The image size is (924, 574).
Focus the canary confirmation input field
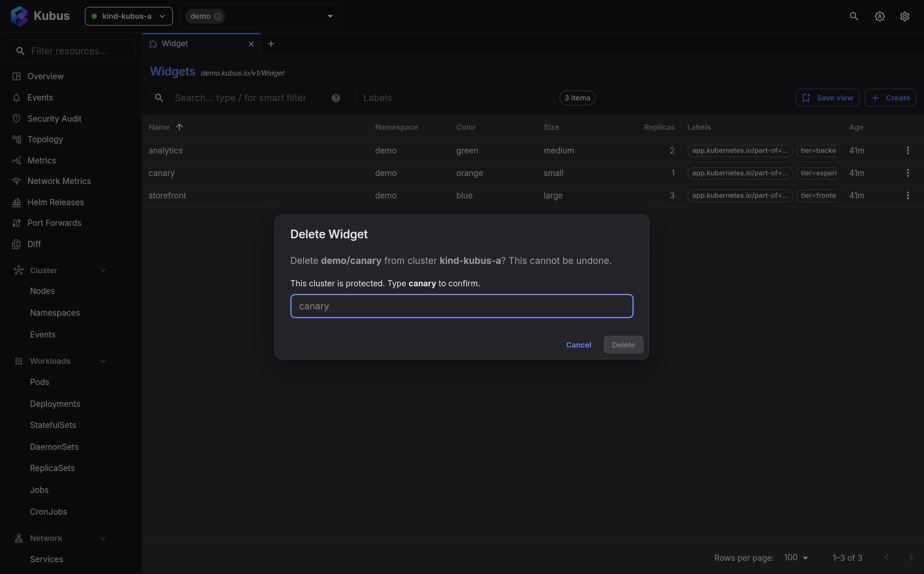coord(462,306)
